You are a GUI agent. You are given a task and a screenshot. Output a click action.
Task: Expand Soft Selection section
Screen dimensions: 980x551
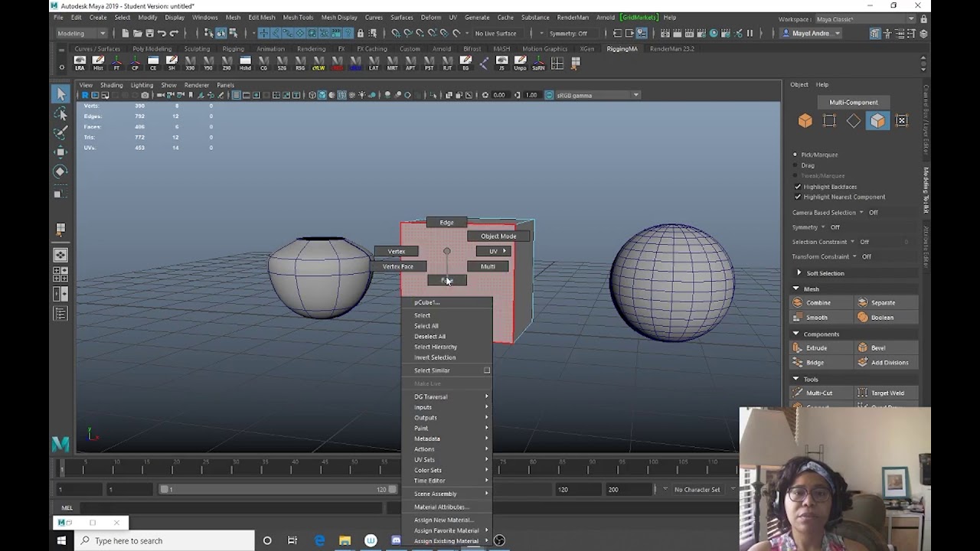(x=799, y=273)
